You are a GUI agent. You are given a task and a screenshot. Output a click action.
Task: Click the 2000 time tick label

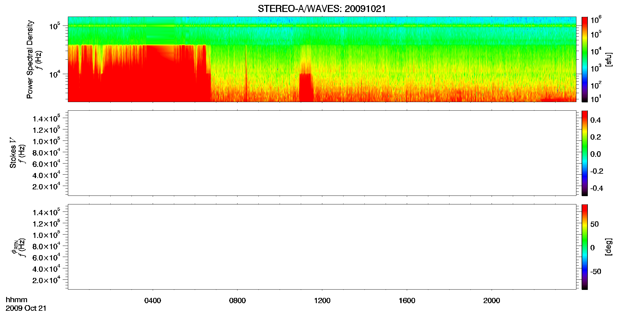(x=492, y=301)
